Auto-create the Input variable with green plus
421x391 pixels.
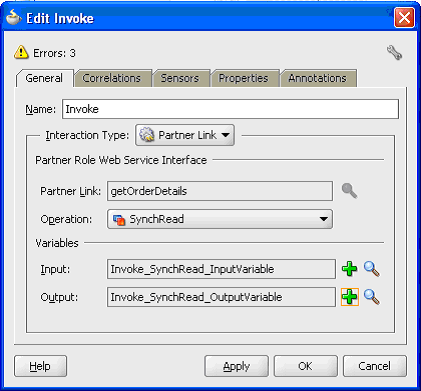click(350, 269)
